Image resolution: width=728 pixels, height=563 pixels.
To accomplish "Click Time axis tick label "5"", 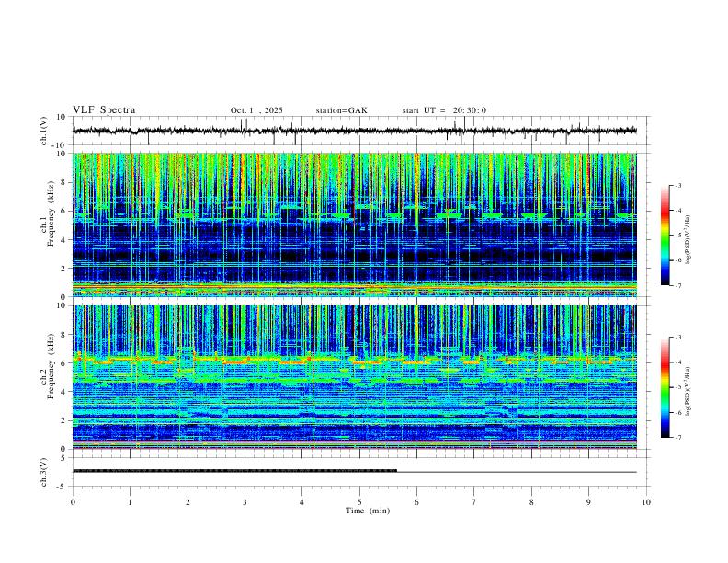I will click(x=359, y=502).
